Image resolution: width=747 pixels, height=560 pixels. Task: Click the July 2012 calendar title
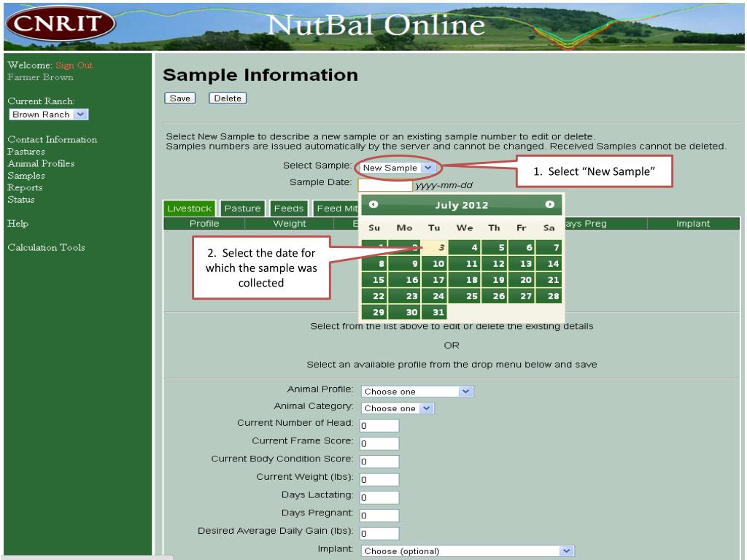point(462,205)
